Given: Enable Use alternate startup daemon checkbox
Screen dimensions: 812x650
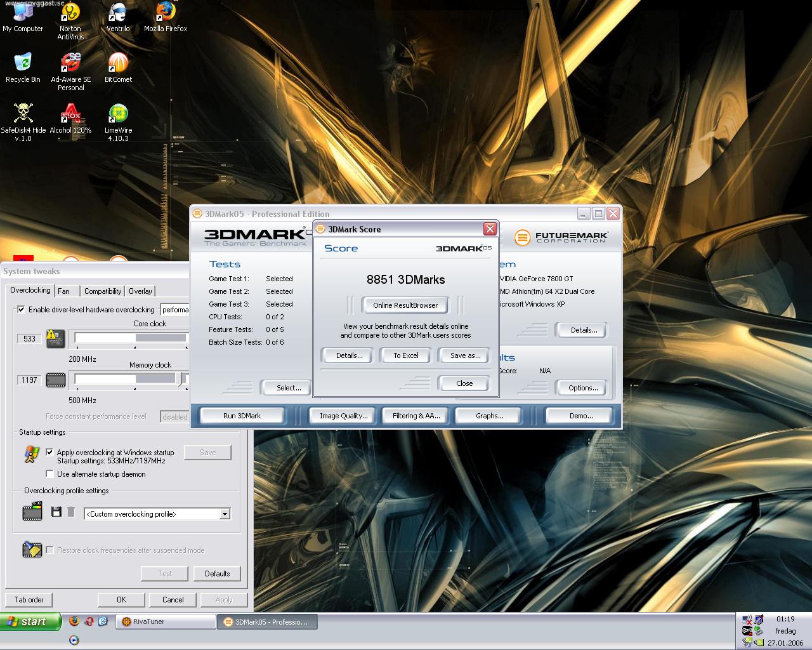Looking at the screenshot, I should tap(49, 474).
